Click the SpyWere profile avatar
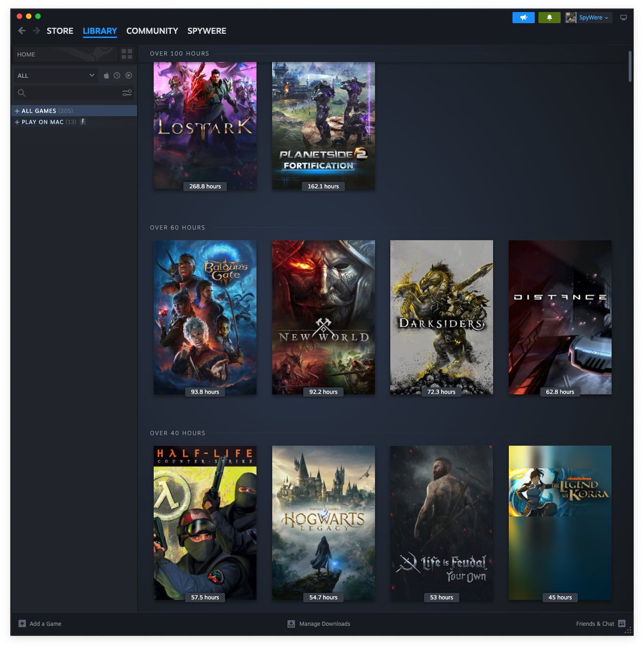 [x=571, y=18]
